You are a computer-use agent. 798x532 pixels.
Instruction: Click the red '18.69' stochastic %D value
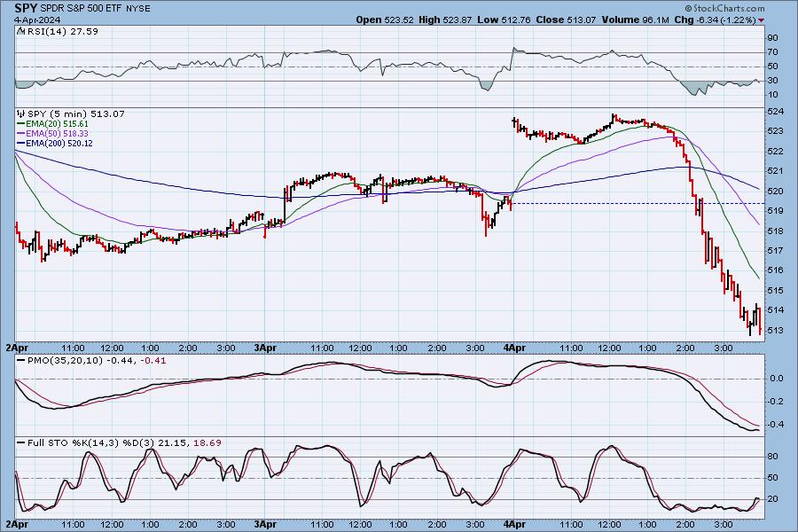pos(207,443)
